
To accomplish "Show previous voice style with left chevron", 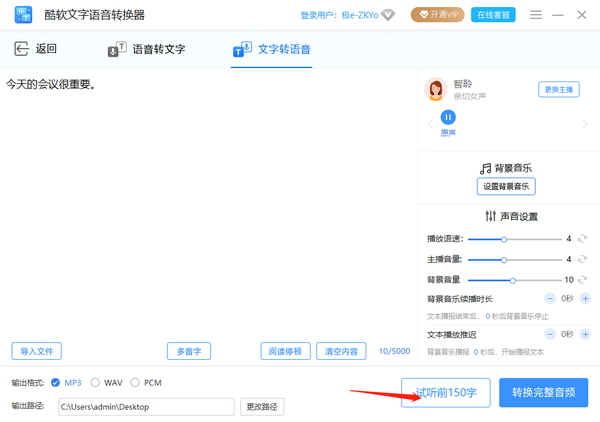I will click(x=430, y=124).
